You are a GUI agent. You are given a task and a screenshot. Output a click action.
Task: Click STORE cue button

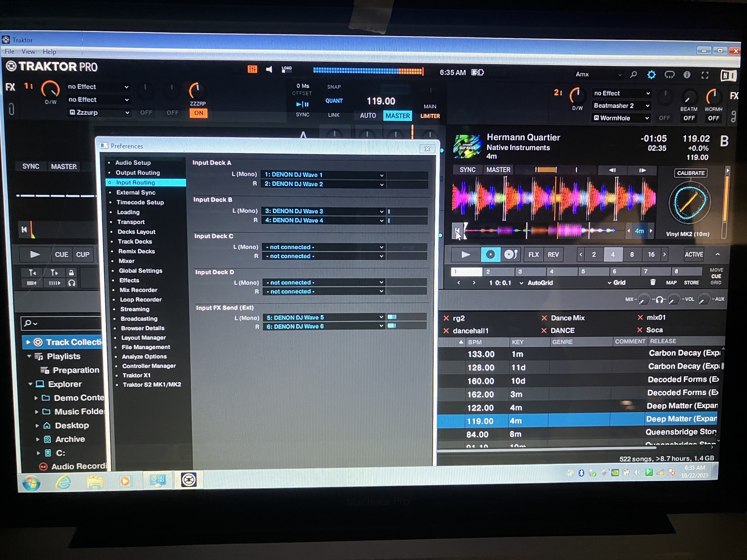691,283
